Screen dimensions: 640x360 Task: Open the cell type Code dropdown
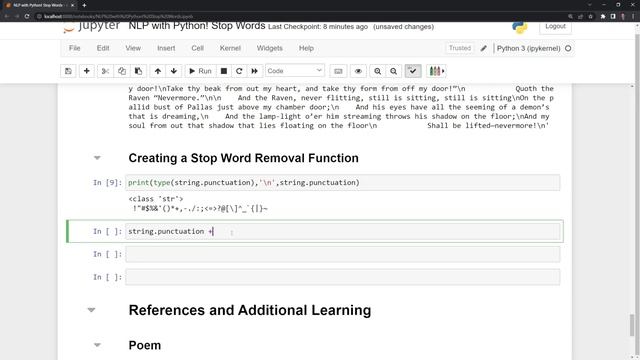(295, 71)
